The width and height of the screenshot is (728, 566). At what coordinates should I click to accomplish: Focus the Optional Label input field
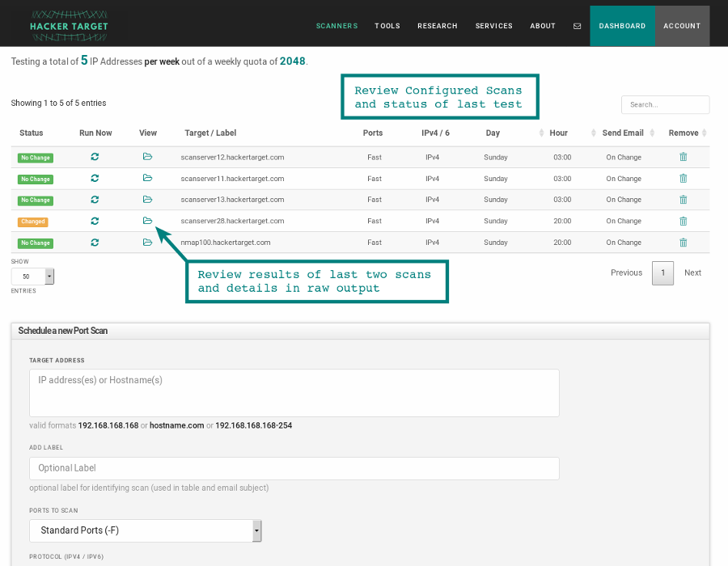[294, 469]
